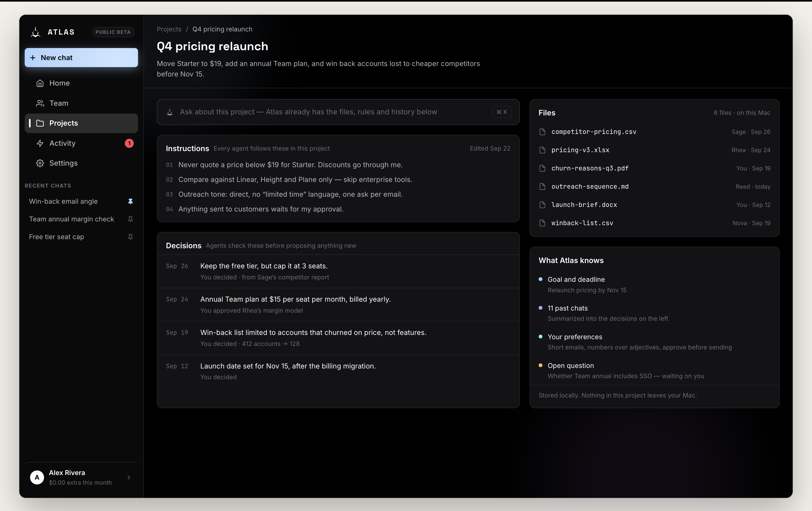The height and width of the screenshot is (511, 812).
Task: Click the Edited Sep 22 label
Action: pyautogui.click(x=490, y=148)
